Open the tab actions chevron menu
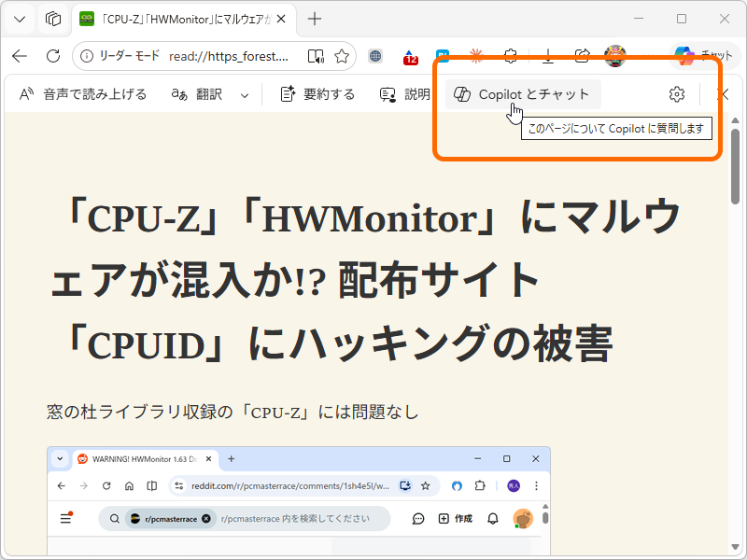 tap(19, 19)
